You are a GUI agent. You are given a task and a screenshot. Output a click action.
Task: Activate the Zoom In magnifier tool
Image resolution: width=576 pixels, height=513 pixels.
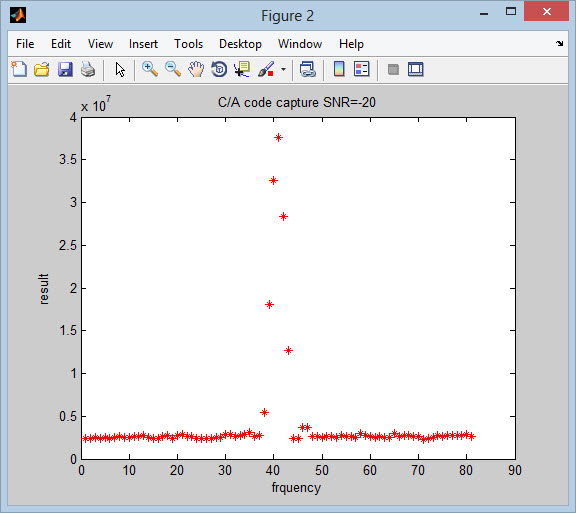[x=150, y=69]
